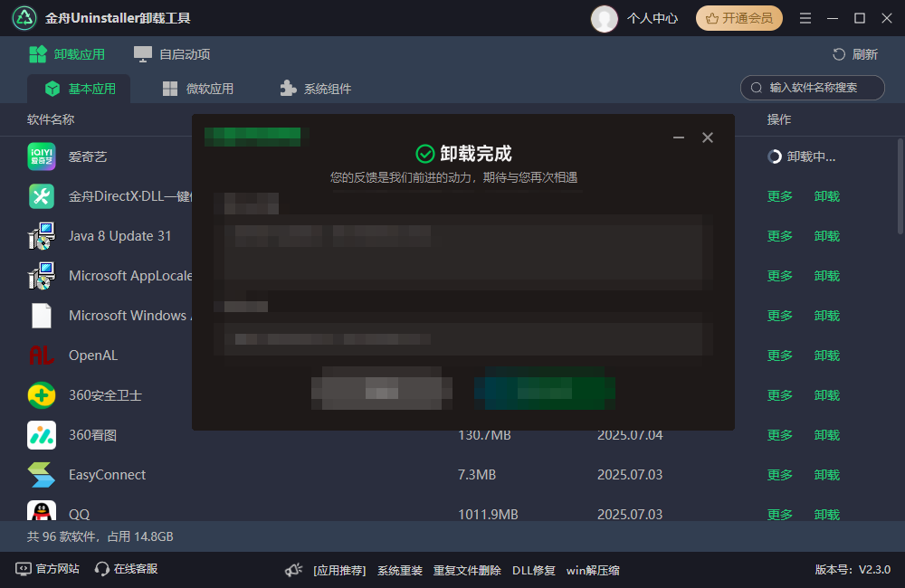The image size is (905, 588).
Task: Open the win解压缩 link
Action: 593,571
